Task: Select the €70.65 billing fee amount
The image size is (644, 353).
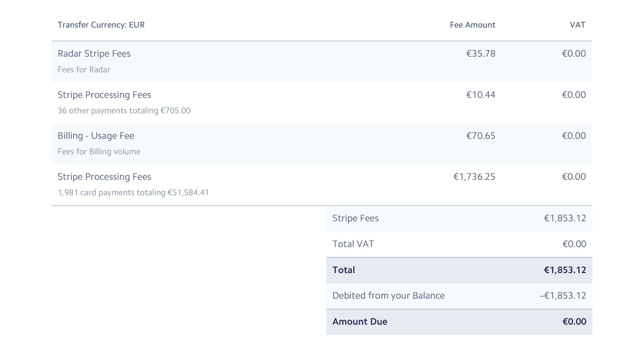Action: point(481,136)
